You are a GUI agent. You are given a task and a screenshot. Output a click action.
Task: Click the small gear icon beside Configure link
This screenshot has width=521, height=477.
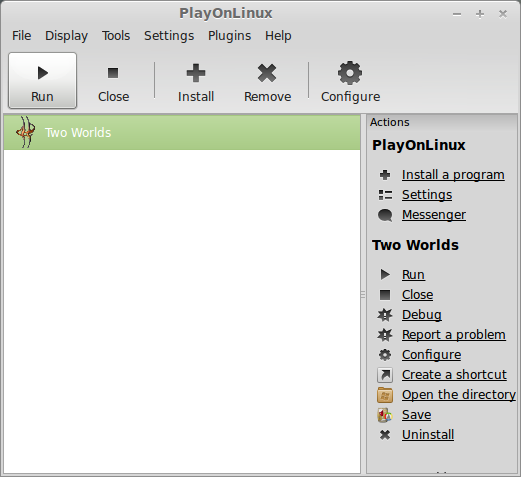pos(385,355)
